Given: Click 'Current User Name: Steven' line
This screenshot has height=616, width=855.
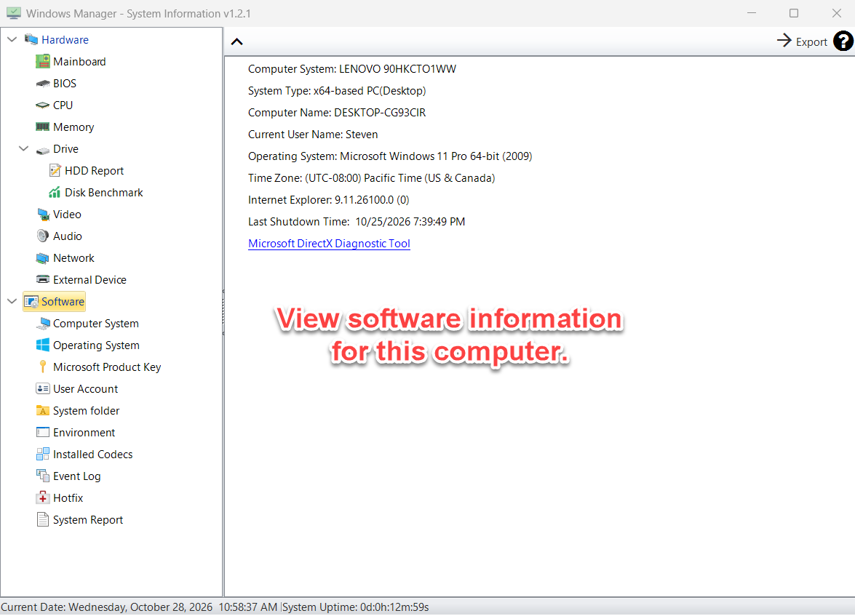Looking at the screenshot, I should 313,135.
